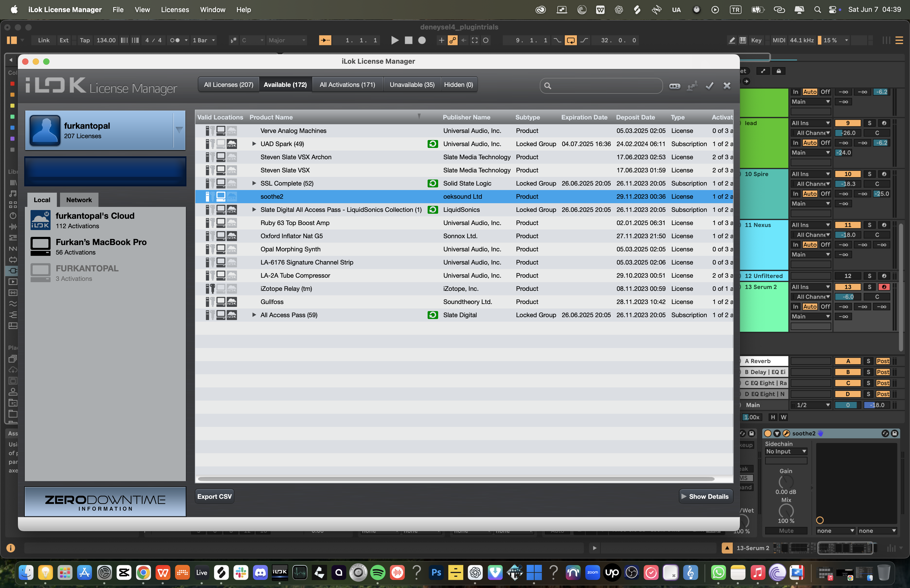The height and width of the screenshot is (588, 910).
Task: Switch to the Network tab
Action: click(79, 200)
